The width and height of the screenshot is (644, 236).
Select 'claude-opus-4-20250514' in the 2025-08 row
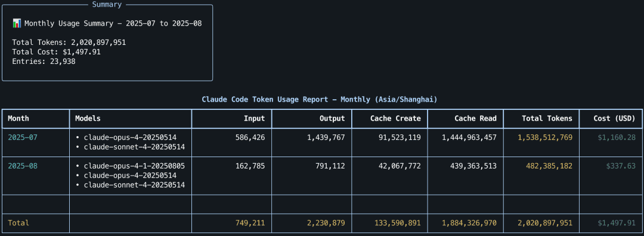130,176
